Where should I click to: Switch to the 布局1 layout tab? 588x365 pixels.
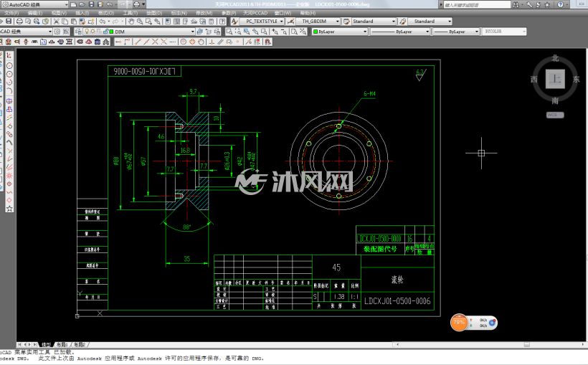pyautogui.click(x=62, y=344)
